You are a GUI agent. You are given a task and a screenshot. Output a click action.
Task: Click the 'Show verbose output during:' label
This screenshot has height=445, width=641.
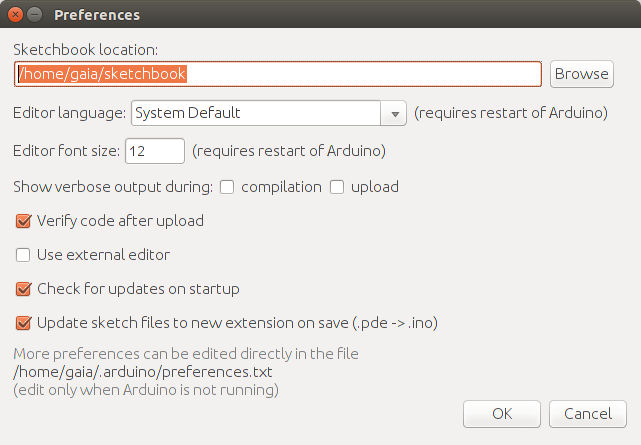point(112,187)
